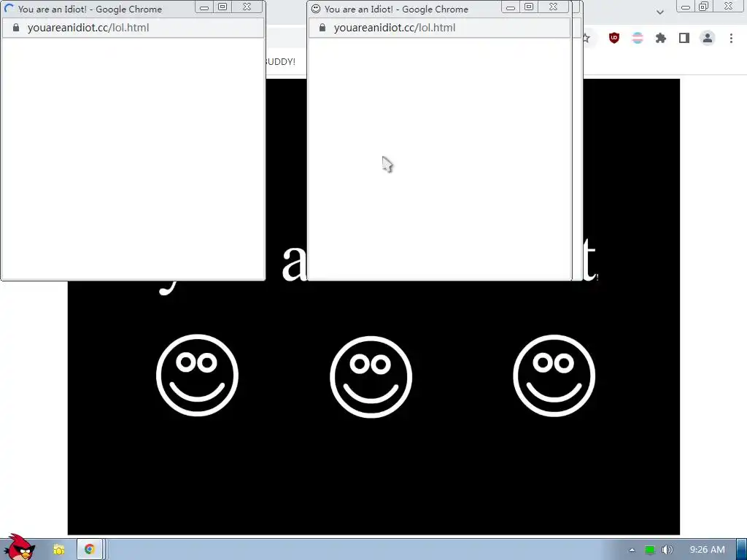Screen dimensions: 747x560
Task: Click the green tray icon
Action: pos(649,550)
